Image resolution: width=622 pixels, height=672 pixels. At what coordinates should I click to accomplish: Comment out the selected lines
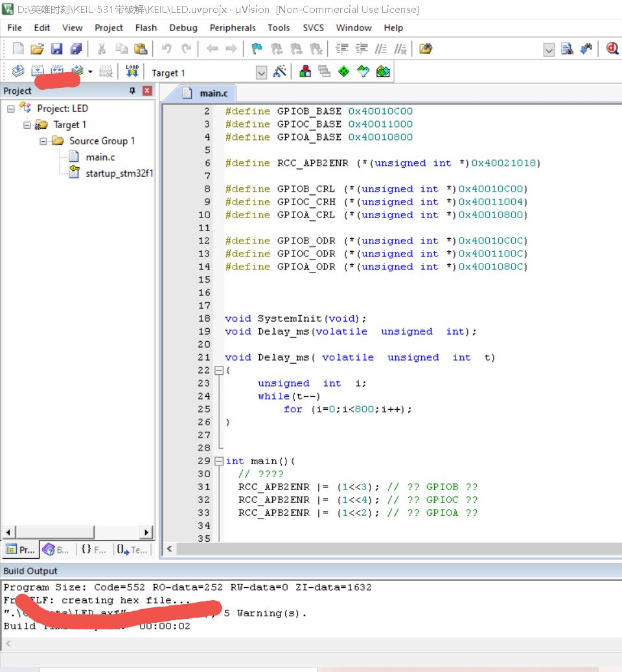[380, 49]
